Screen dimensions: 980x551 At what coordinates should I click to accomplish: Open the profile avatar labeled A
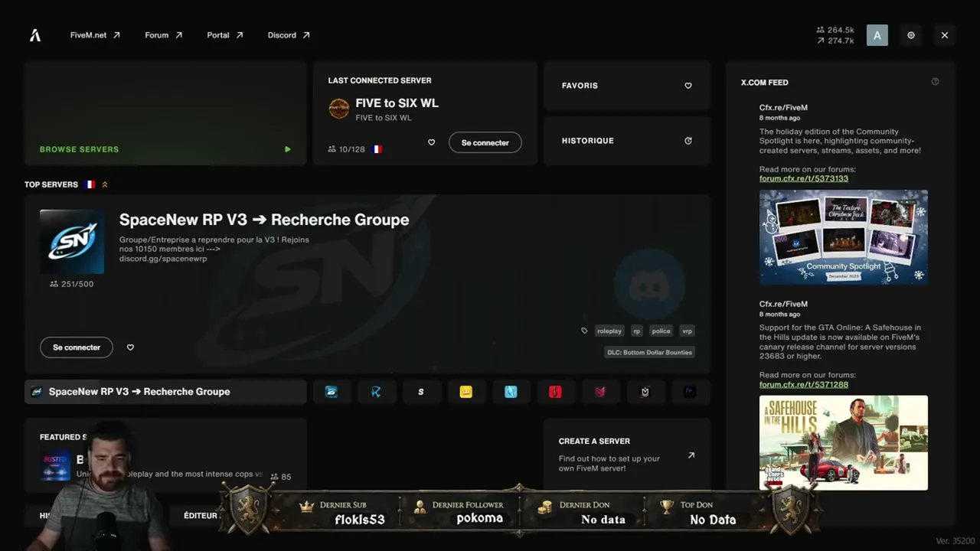877,35
